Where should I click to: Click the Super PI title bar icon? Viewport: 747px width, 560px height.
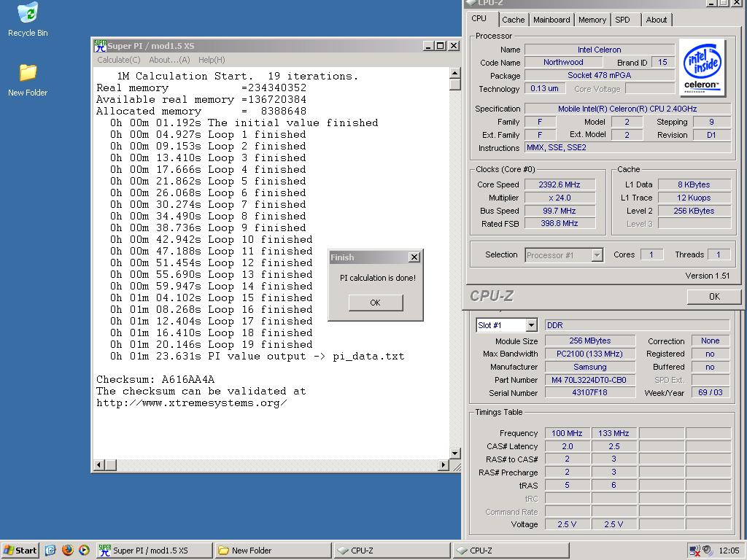click(x=100, y=46)
